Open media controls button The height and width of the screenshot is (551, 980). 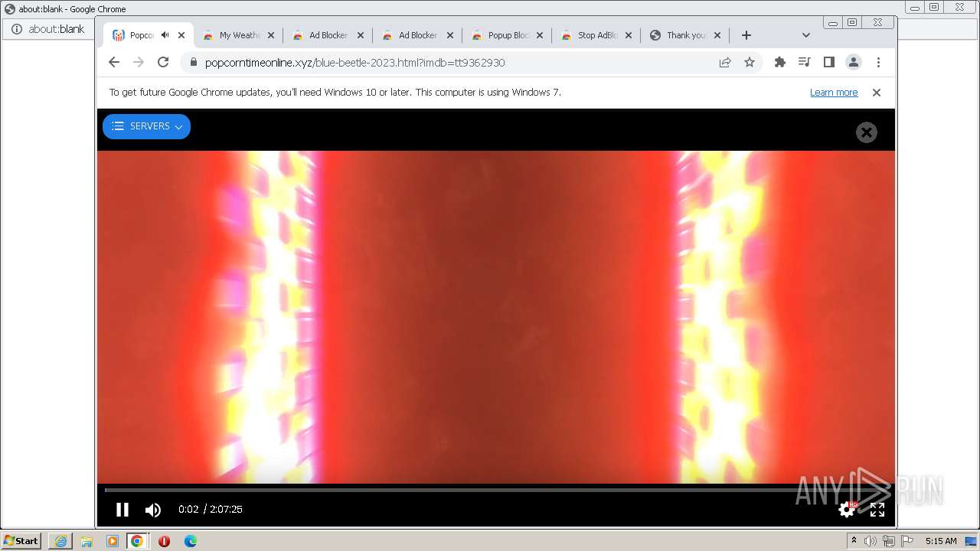point(805,63)
